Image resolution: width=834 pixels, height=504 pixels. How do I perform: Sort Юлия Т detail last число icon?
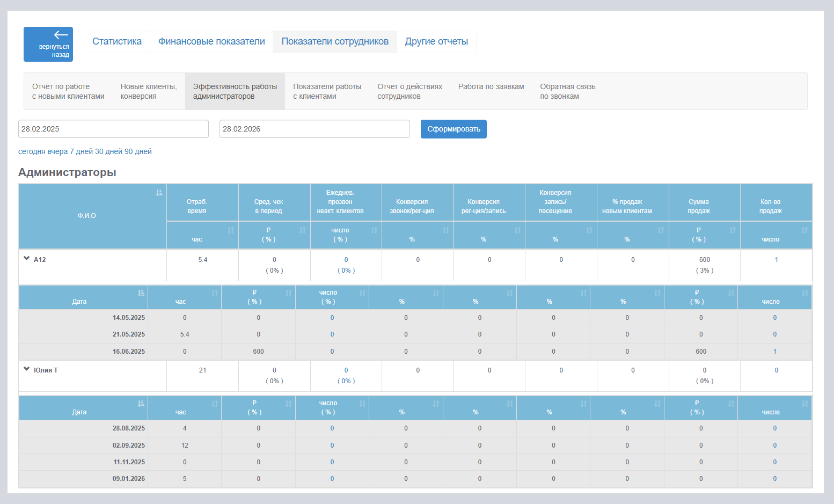point(805,403)
